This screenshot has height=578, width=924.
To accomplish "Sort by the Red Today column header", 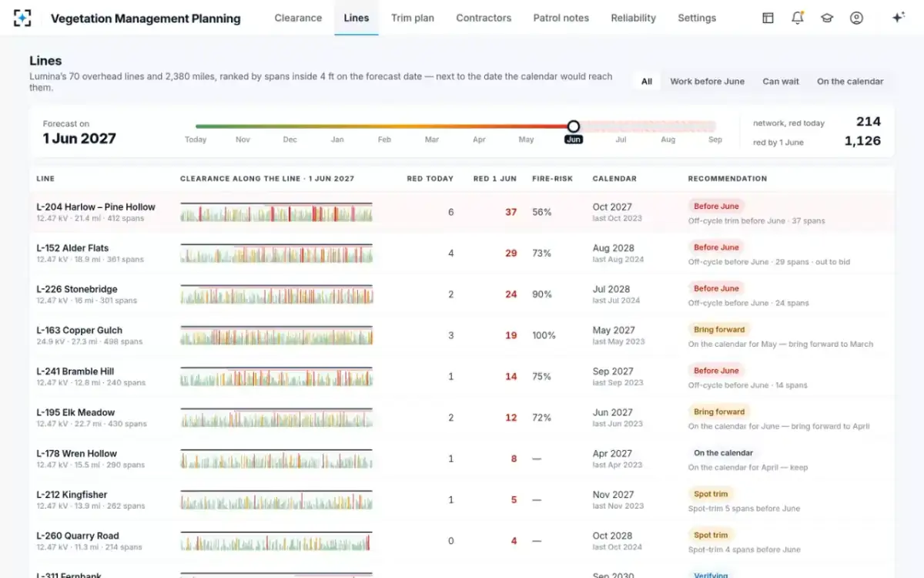I will (x=430, y=179).
